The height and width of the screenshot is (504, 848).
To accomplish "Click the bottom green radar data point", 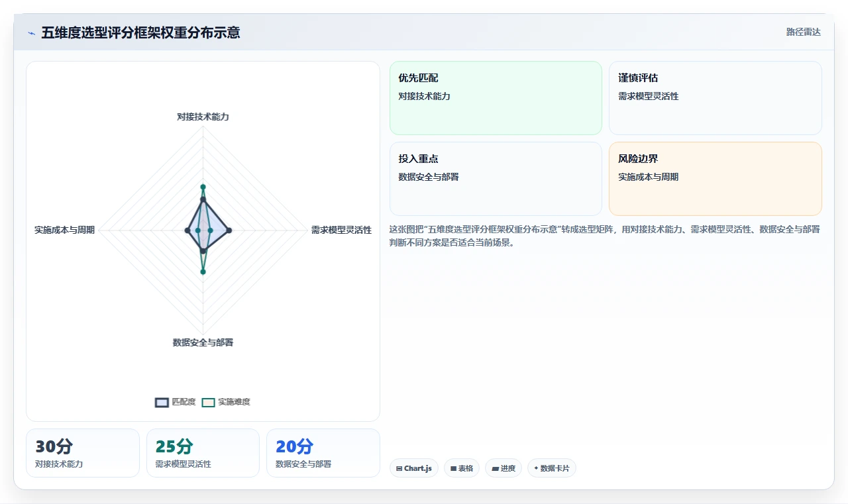I will 203,272.
